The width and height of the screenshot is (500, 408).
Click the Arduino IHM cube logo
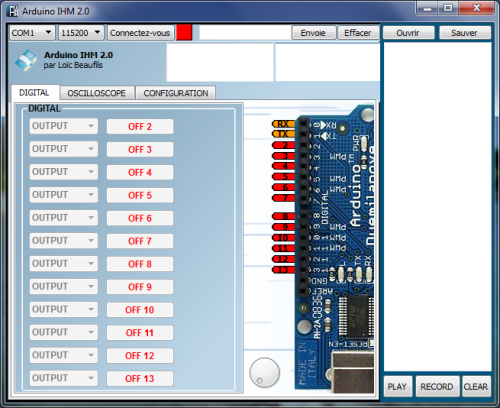[26, 60]
